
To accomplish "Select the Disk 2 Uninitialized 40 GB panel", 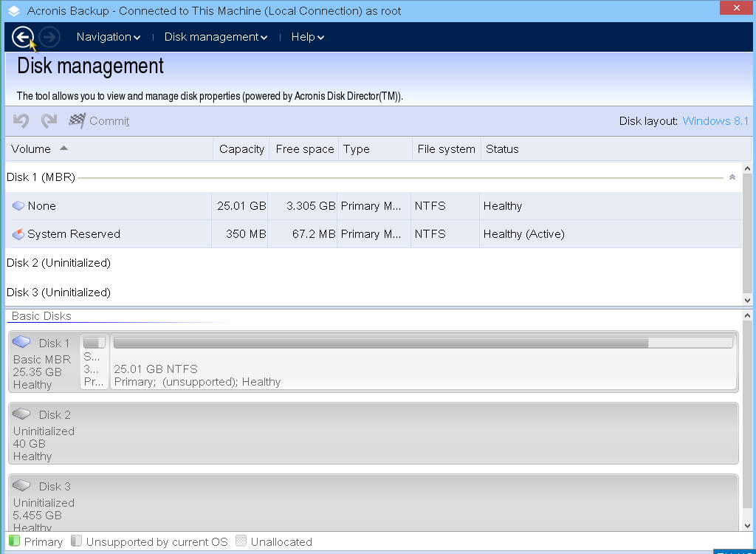I will (x=374, y=434).
